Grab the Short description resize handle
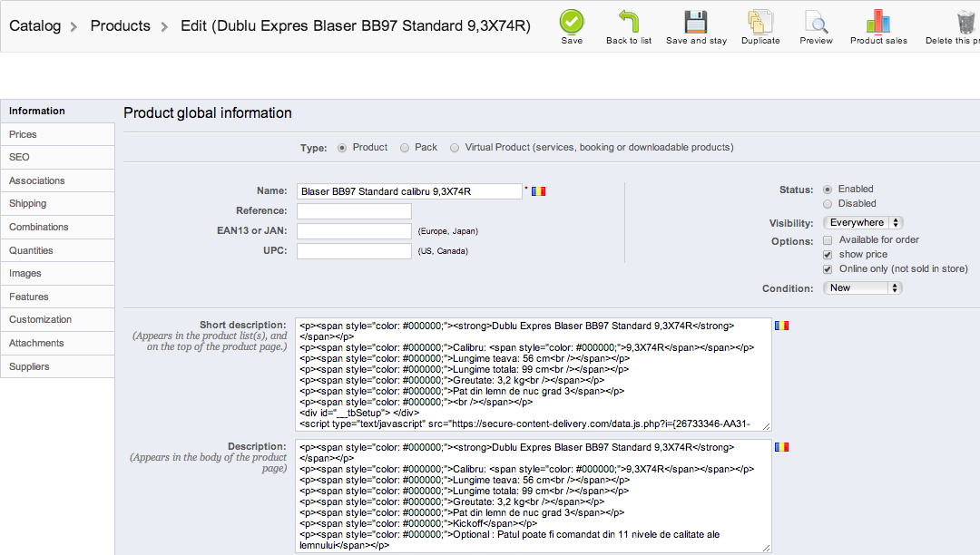Screen dimensions: 980x555 (x=766, y=426)
